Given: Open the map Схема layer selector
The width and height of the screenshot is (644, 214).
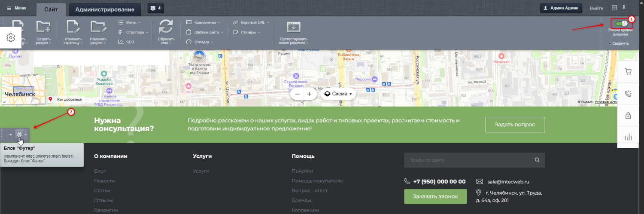Looking at the screenshot, I should 338,94.
